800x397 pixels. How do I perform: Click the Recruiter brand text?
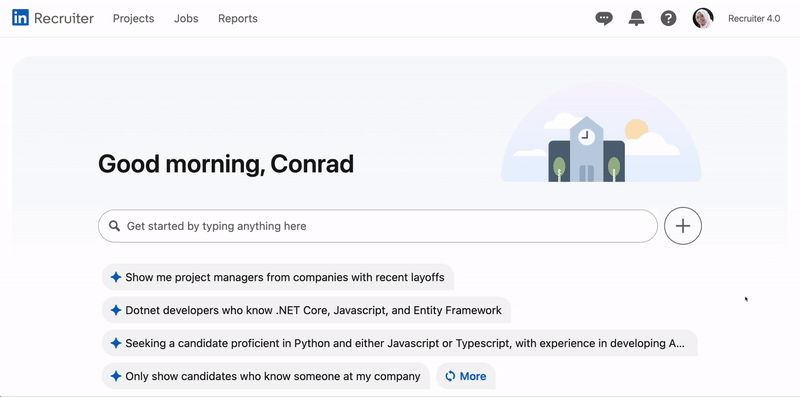(x=64, y=18)
